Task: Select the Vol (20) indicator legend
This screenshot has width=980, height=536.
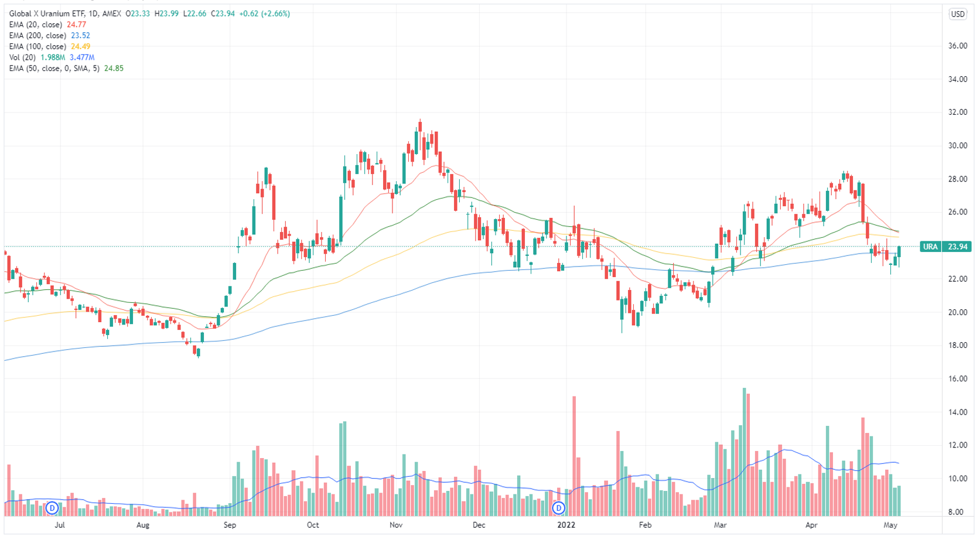Action: coord(22,57)
